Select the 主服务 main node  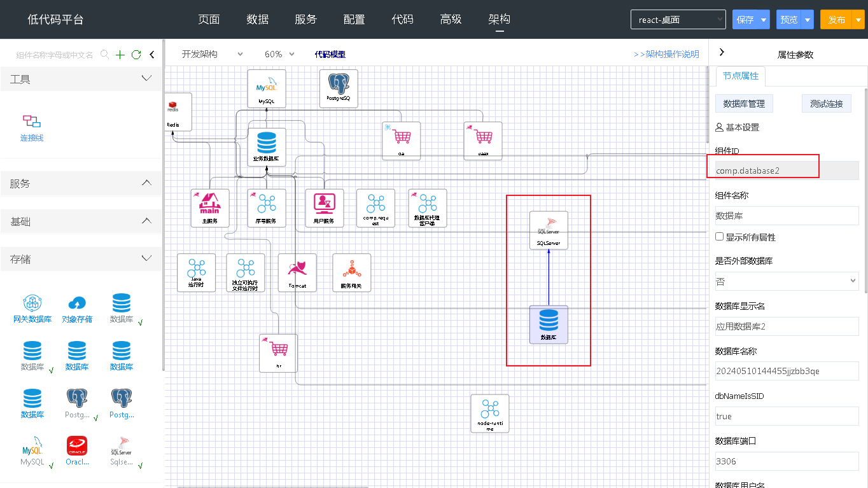210,208
